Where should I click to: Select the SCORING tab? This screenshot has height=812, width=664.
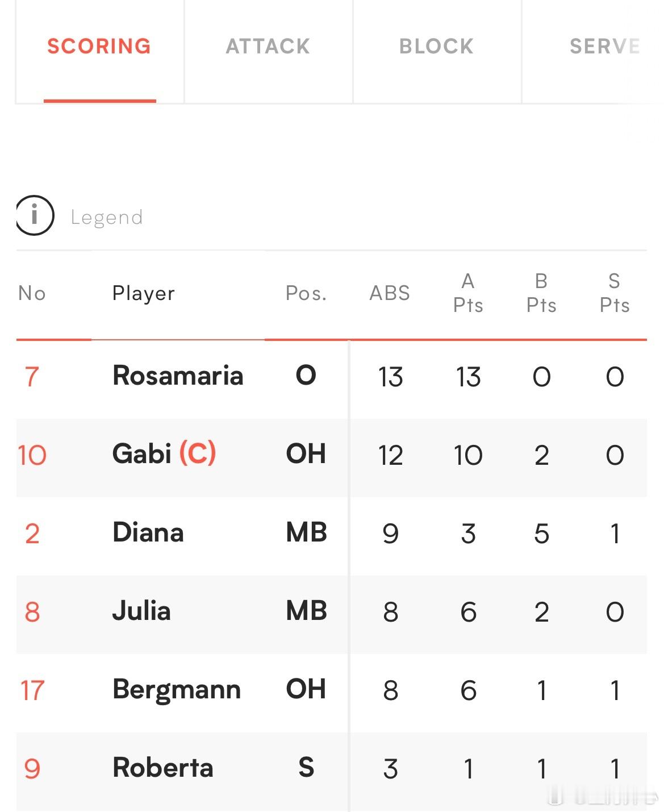(99, 46)
